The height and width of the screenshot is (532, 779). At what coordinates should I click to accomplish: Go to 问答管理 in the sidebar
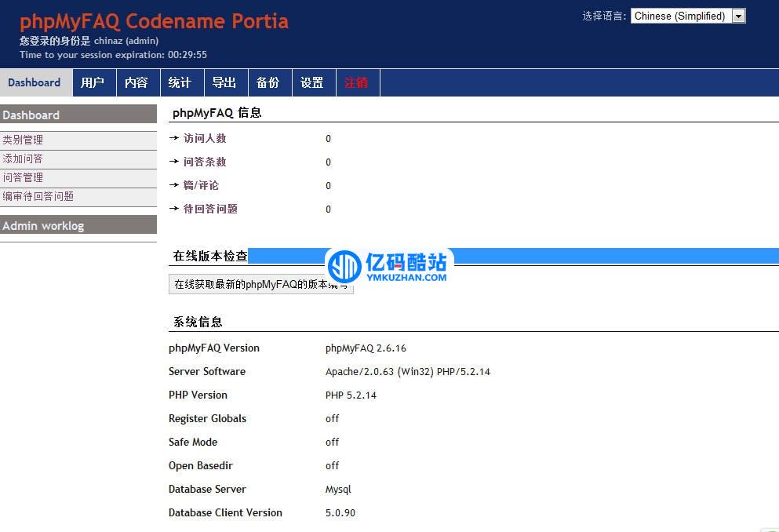coord(23,177)
